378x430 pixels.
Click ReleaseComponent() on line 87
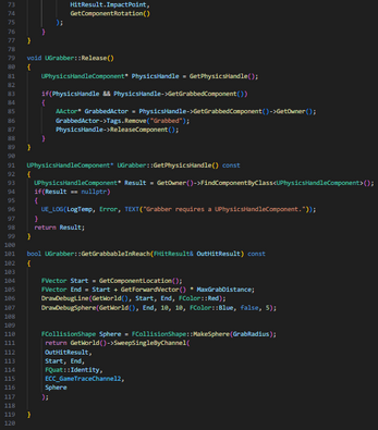(143, 130)
